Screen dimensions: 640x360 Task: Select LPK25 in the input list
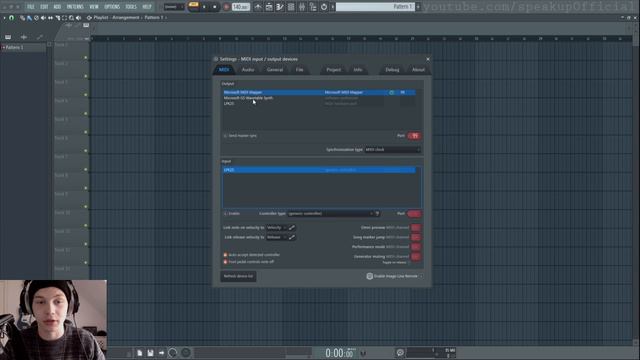[319, 170]
